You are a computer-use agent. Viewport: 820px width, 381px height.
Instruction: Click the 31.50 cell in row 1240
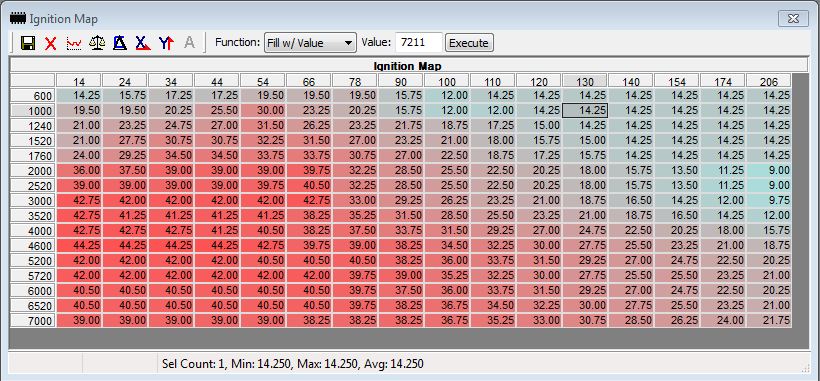point(263,125)
